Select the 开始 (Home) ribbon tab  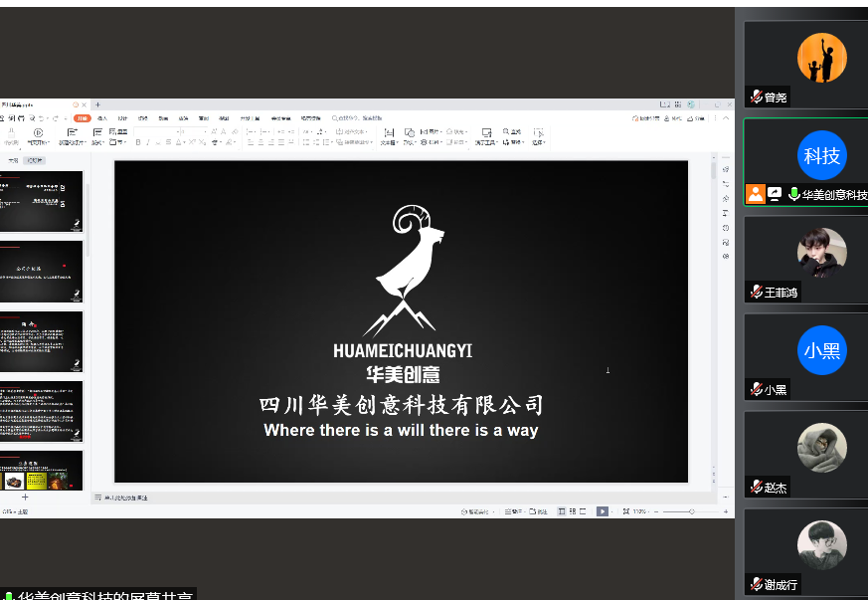(x=82, y=118)
